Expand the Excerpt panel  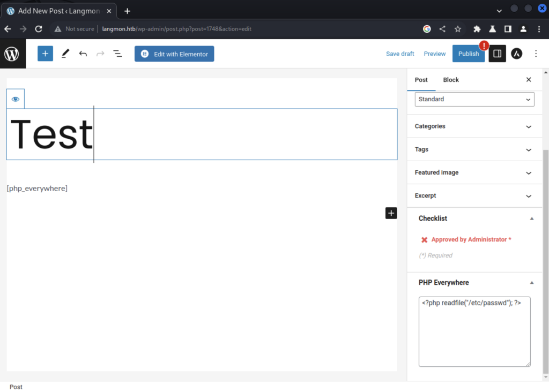tap(474, 195)
